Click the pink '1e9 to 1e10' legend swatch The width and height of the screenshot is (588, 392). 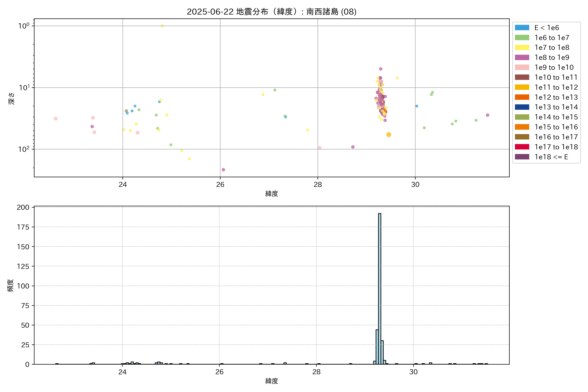pyautogui.click(x=522, y=67)
